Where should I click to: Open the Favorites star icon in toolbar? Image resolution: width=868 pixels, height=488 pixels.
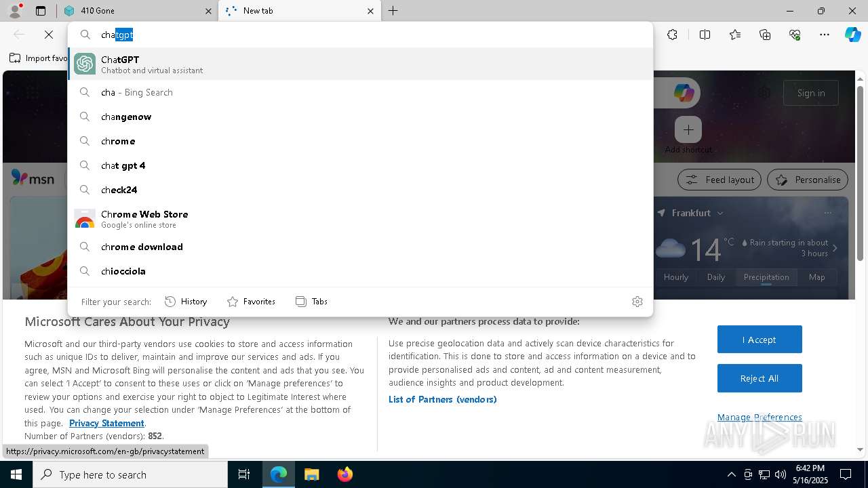(x=735, y=35)
